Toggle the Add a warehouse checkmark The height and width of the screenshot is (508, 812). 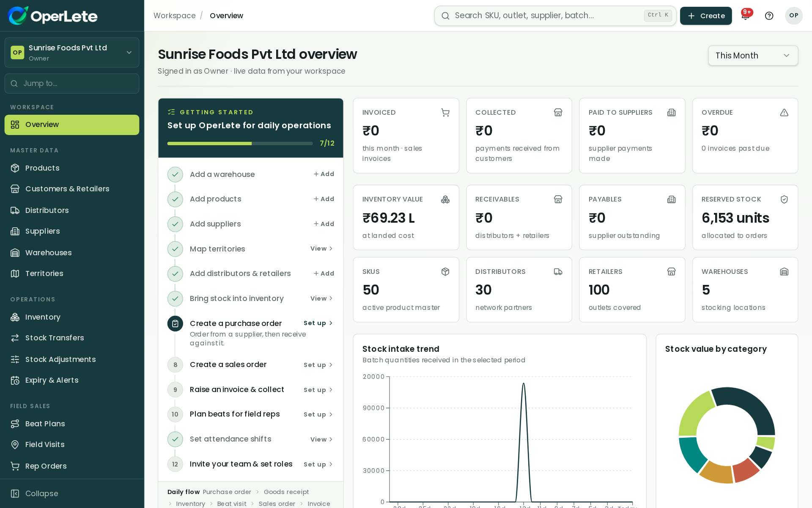(x=175, y=174)
